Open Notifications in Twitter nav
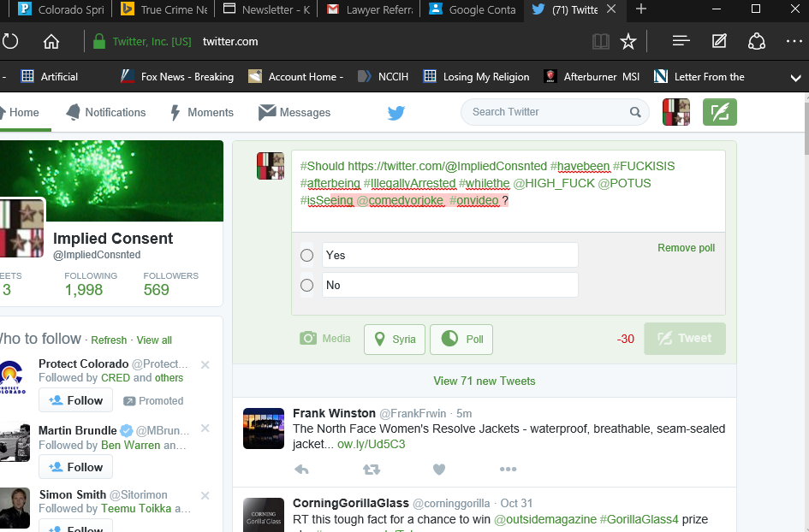The image size is (809, 532). [x=106, y=112]
